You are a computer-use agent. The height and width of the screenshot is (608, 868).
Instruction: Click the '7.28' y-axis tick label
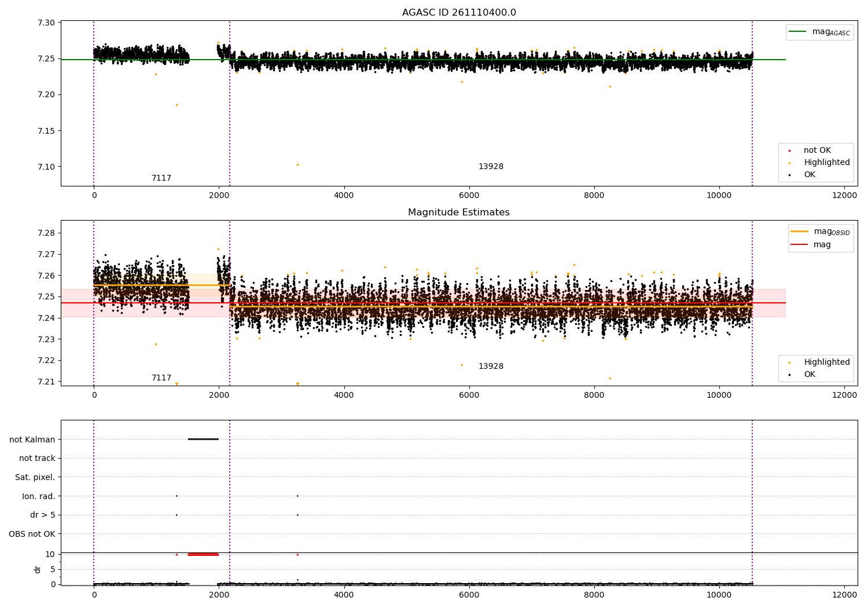46,233
